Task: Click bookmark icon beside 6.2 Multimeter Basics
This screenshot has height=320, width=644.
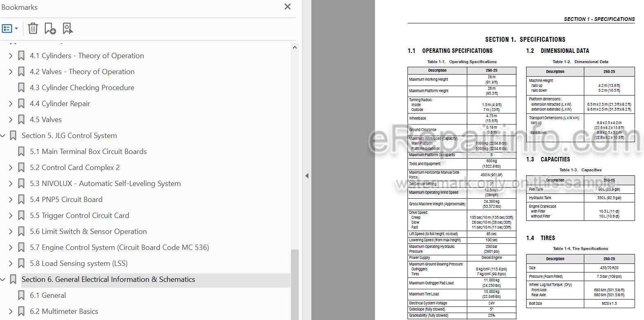Action: click(x=21, y=311)
